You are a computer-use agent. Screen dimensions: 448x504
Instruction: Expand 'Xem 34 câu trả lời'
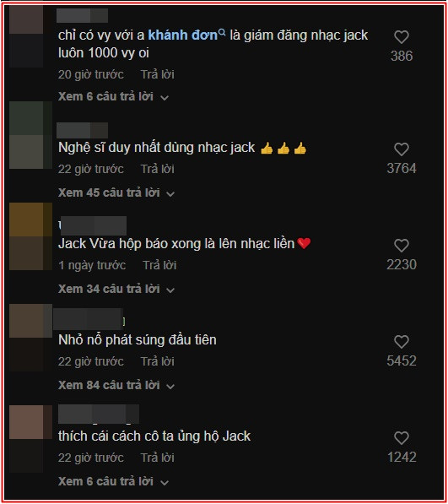[x=116, y=289]
